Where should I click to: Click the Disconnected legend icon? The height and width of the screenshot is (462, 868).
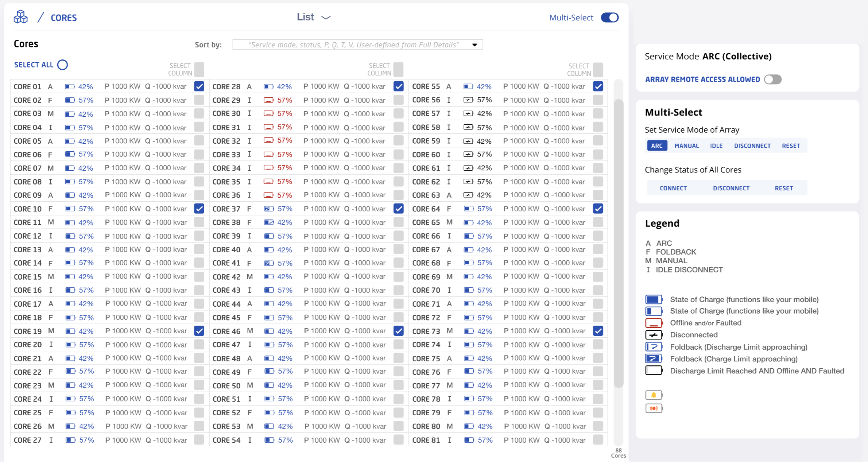click(654, 335)
